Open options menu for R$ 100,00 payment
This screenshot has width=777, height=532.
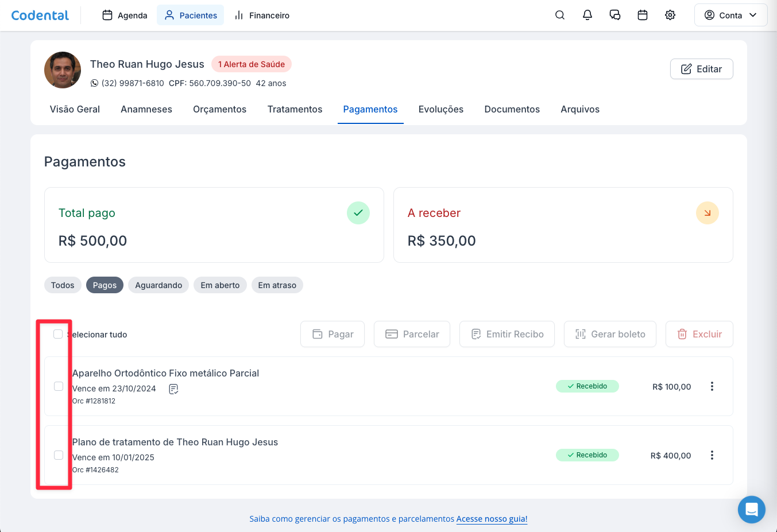pyautogui.click(x=712, y=386)
